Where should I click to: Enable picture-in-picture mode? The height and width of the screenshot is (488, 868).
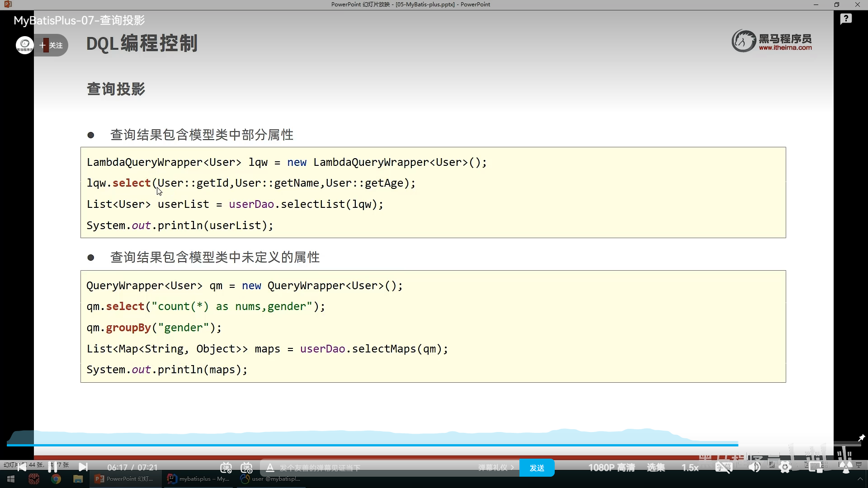[816, 468]
